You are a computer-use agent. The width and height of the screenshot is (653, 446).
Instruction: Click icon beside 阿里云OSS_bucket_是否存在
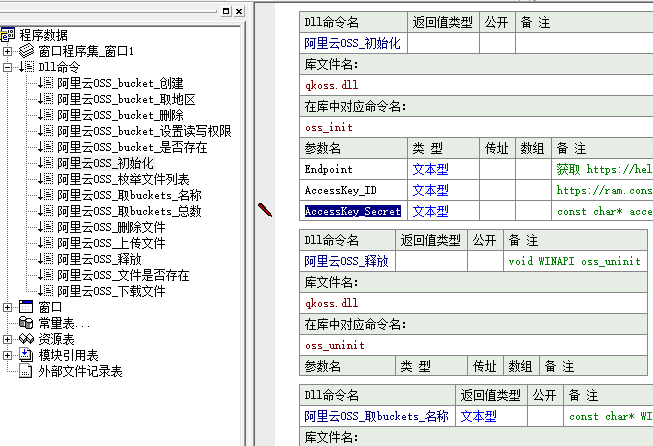point(46,147)
